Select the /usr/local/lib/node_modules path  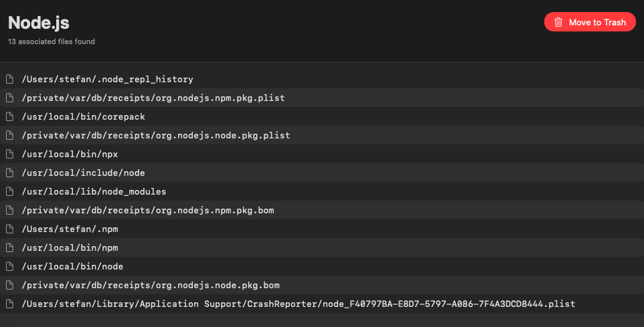click(94, 192)
